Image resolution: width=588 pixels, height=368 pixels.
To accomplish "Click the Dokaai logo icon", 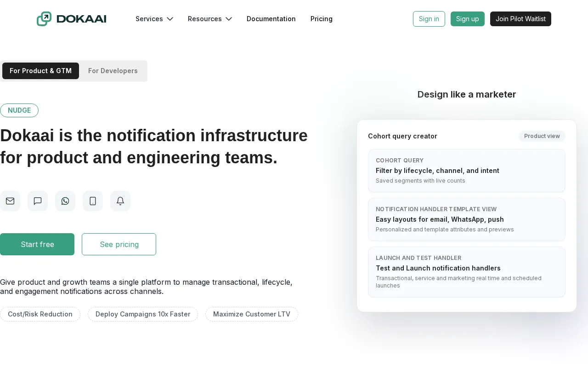I will coord(44,19).
